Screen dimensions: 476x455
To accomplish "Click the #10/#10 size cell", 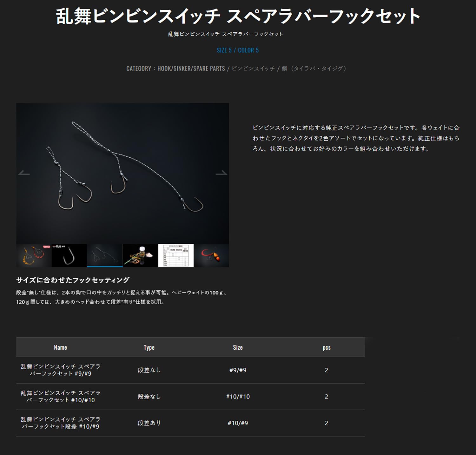I will 238,397.
